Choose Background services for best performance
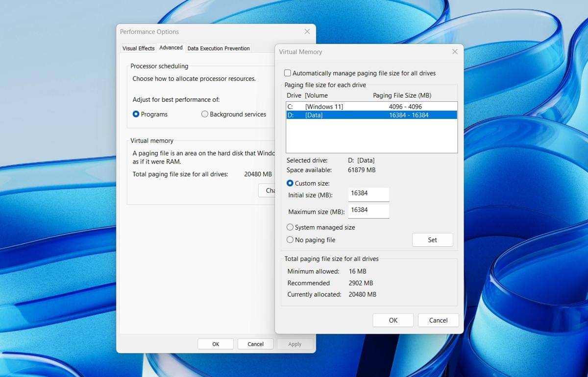The width and height of the screenshot is (588, 377). 204,114
